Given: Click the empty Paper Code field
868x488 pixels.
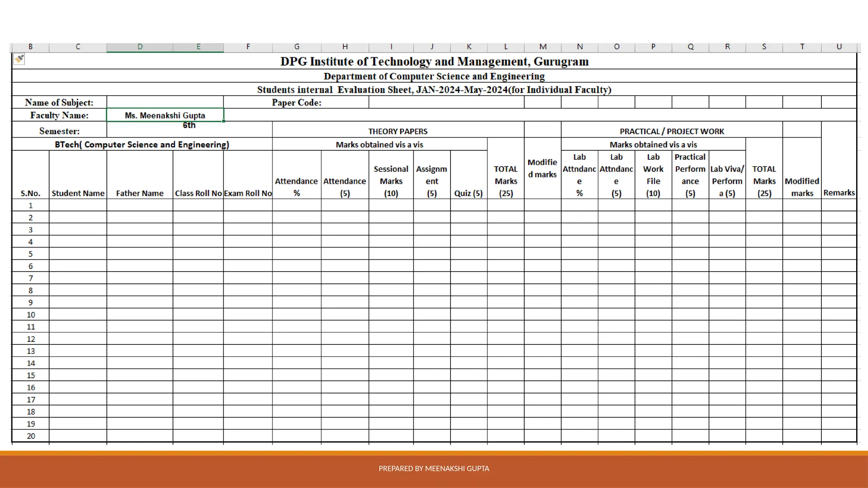Looking at the screenshot, I should pos(446,103).
